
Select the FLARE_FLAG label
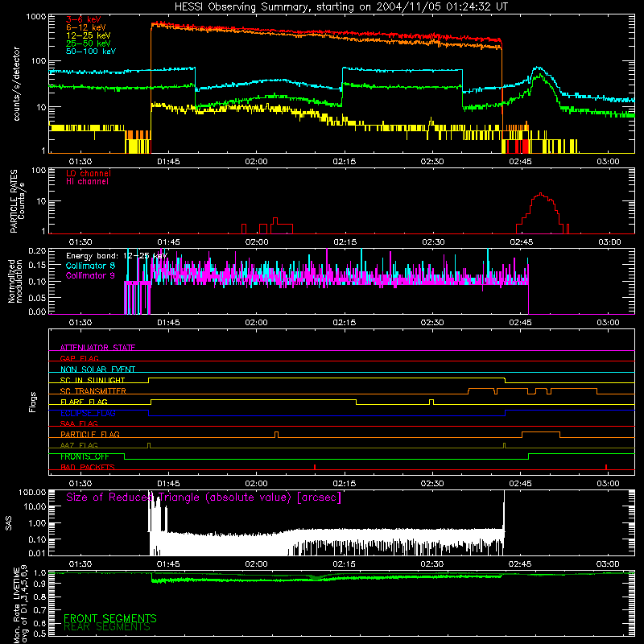point(84,402)
